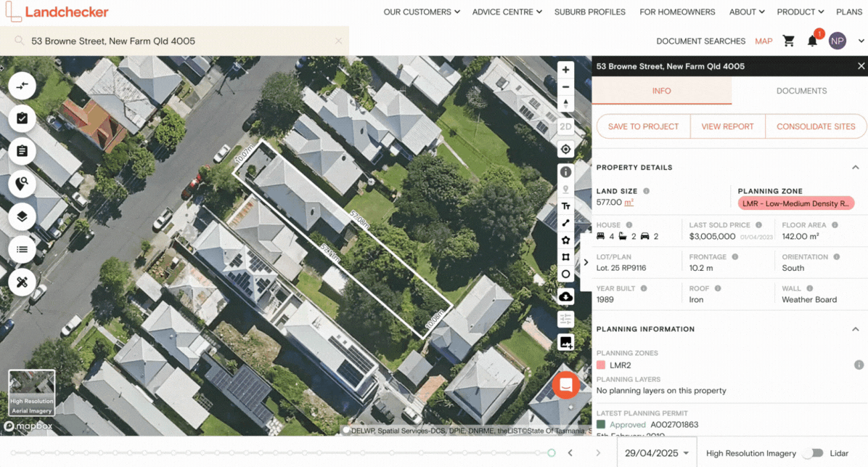Open the shopping cart
Screen dimensions: 868x467
[x=788, y=41]
